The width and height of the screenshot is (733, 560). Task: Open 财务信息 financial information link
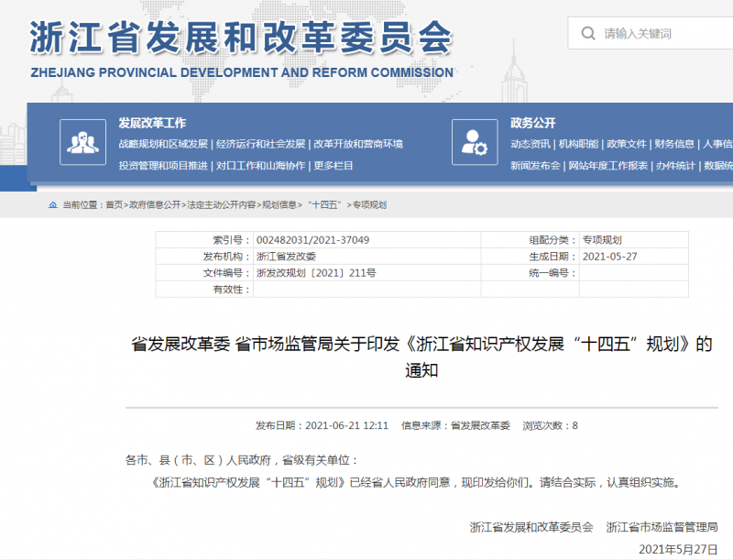(674, 144)
